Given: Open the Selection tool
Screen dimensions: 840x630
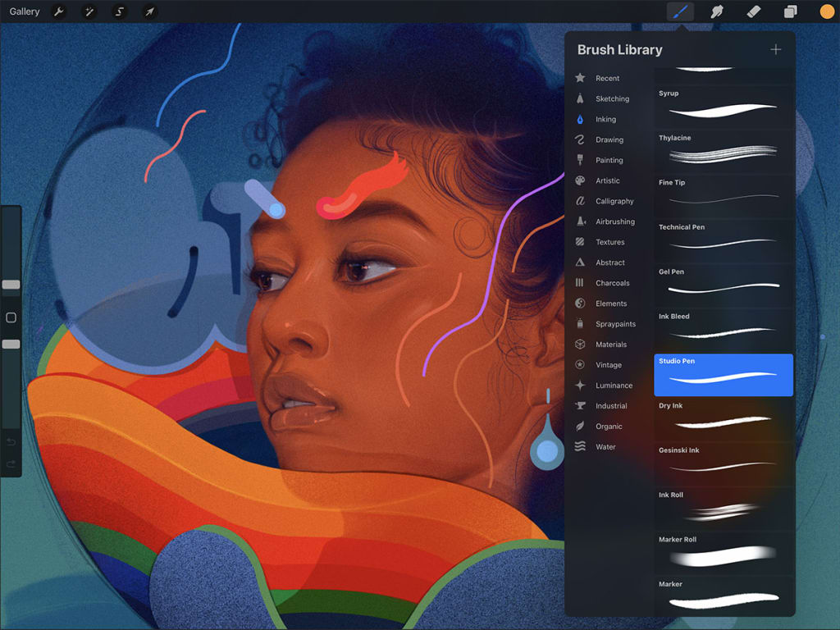Looking at the screenshot, I should [x=120, y=11].
